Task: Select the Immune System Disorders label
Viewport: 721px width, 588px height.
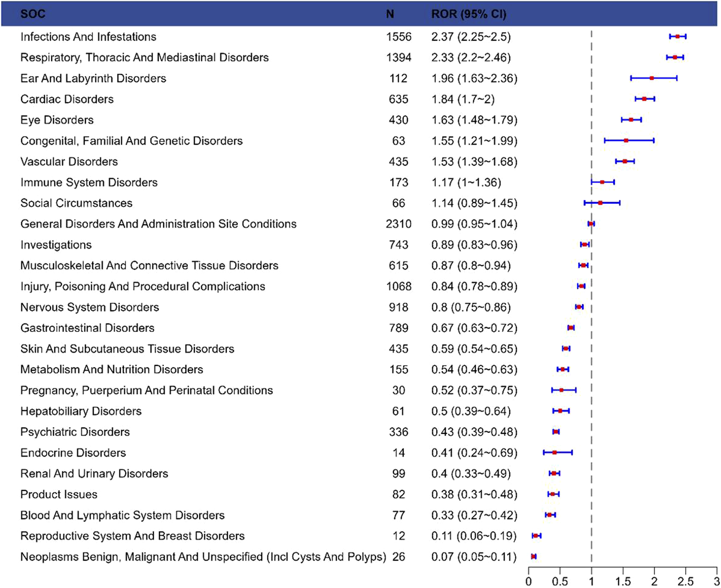Action: (89, 182)
